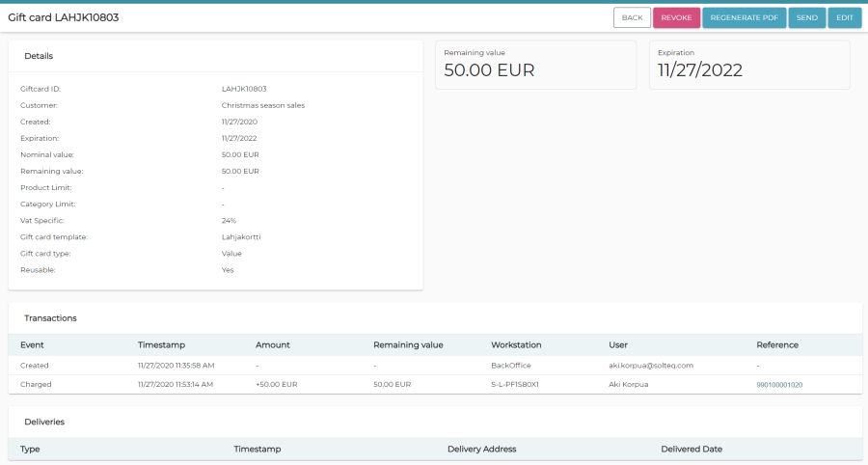Click Timestamp header in the Deliveries table
The image size is (868, 465).
pos(257,449)
